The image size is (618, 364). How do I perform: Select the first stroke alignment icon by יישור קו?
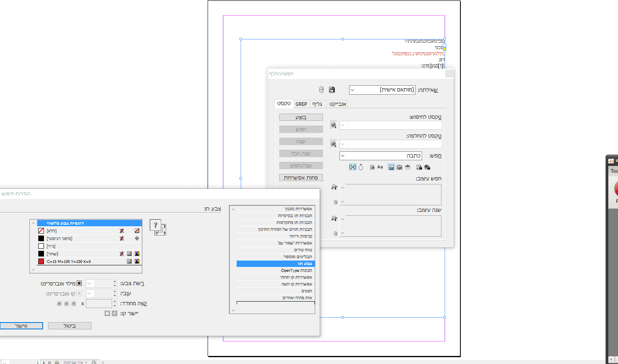click(x=114, y=313)
